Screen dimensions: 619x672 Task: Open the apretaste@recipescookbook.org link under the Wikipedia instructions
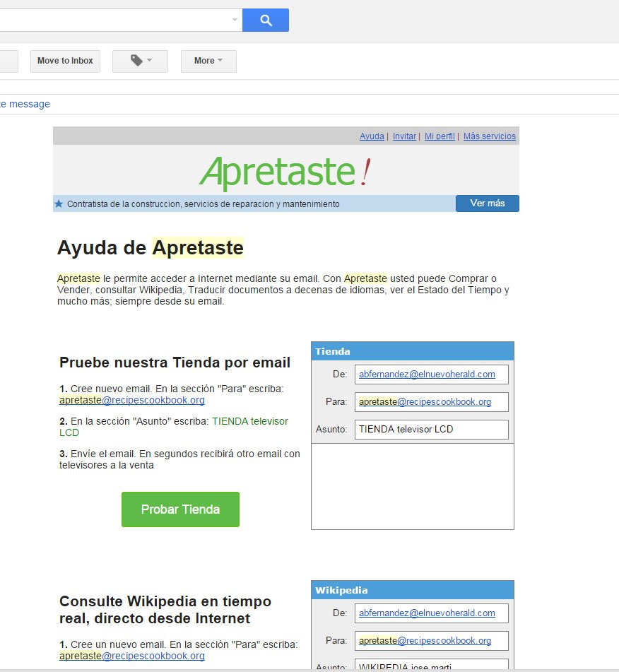[131, 656]
